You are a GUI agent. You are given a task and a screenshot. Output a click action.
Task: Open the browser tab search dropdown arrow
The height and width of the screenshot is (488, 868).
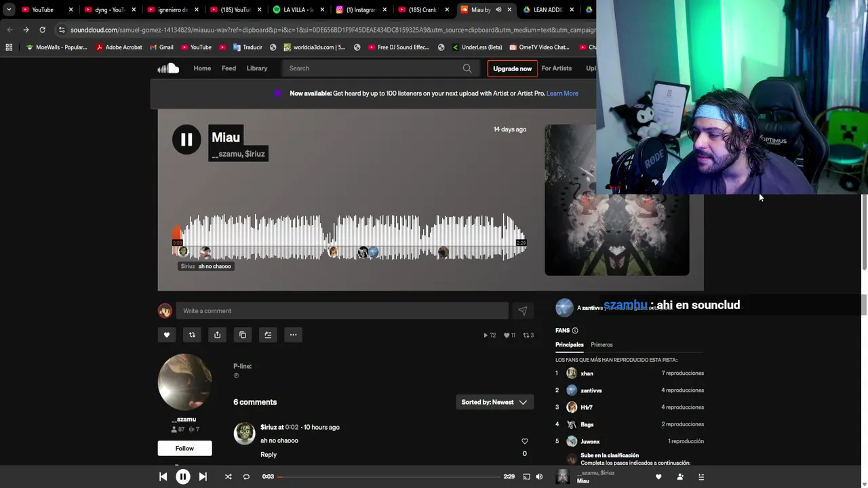[x=9, y=9]
